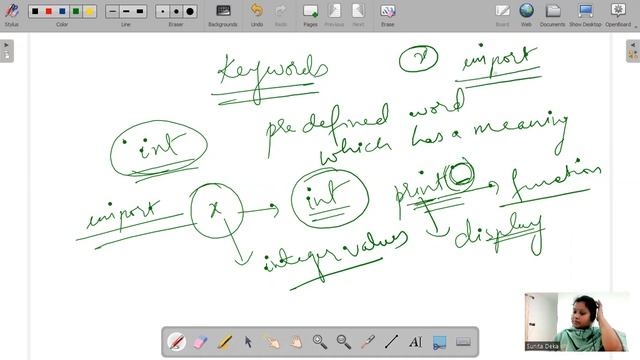640x360 pixels.
Task: Select the Pen tool in bottom palette
Action: tap(177, 342)
